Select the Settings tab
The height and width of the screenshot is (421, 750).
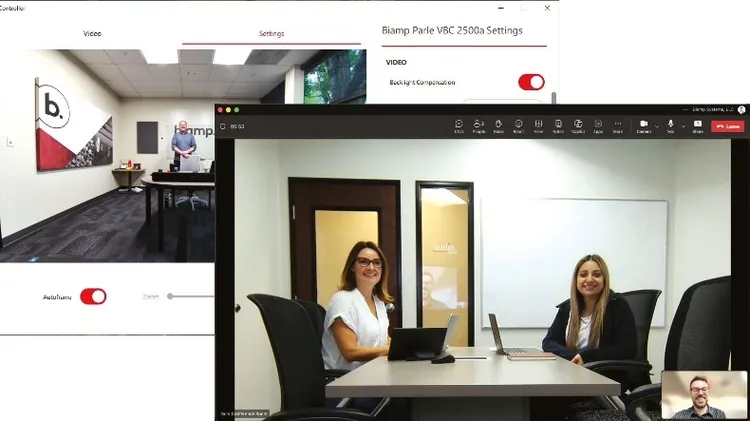click(x=271, y=34)
